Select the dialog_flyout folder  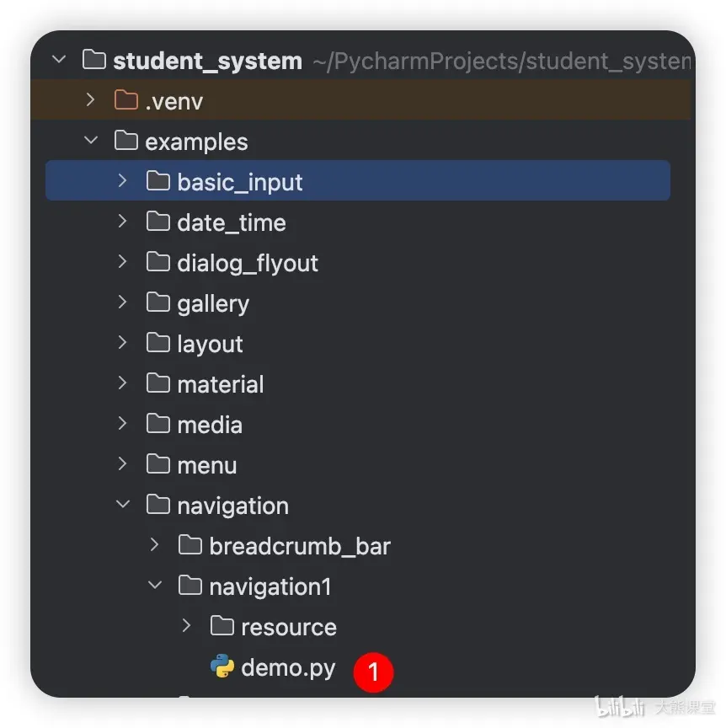[x=357, y=262]
